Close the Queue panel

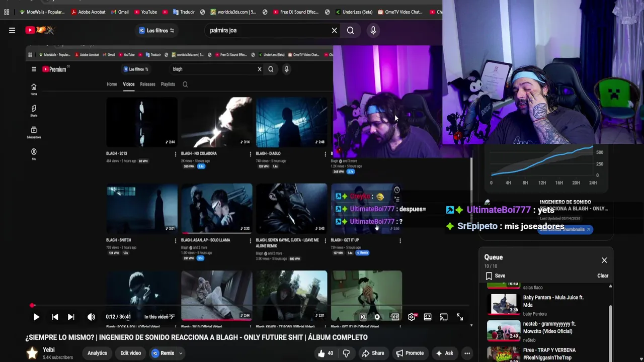(x=604, y=260)
